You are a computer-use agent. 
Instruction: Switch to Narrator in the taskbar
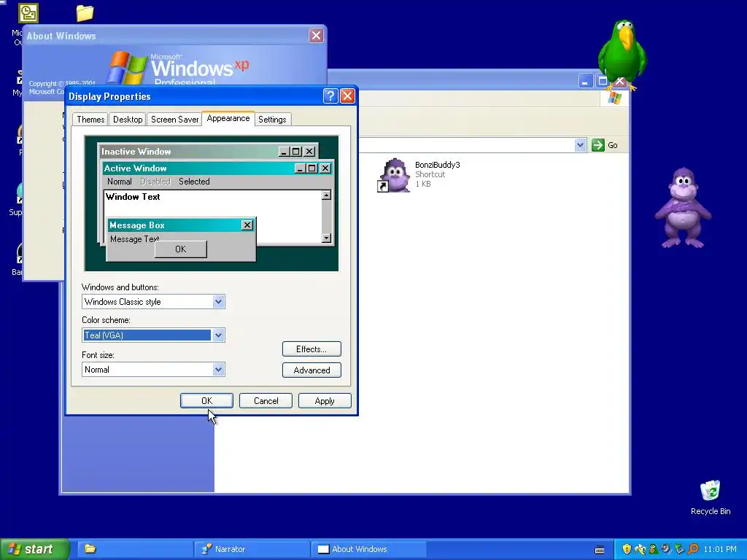pyautogui.click(x=252, y=549)
